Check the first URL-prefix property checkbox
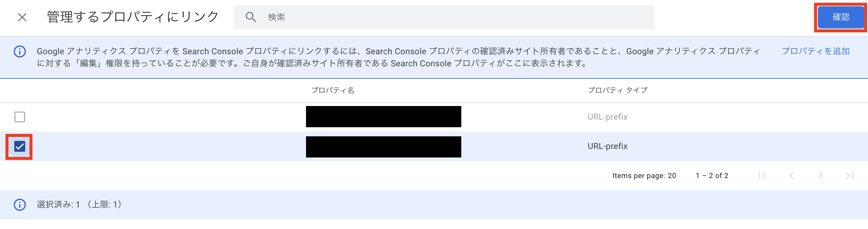Viewport: 868px width, 229px height. coord(20,117)
